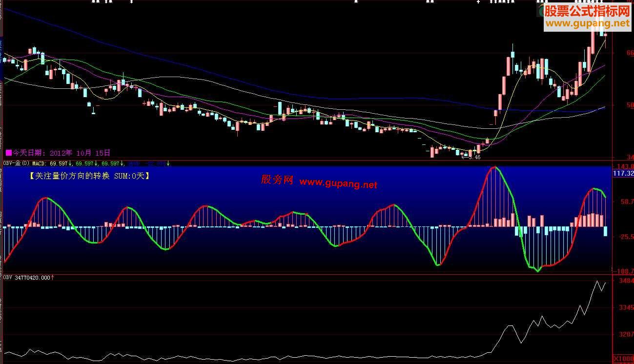Click the 3.46 lowest price marker
Image resolution: width=634 pixels, height=364 pixels.
click(x=471, y=157)
